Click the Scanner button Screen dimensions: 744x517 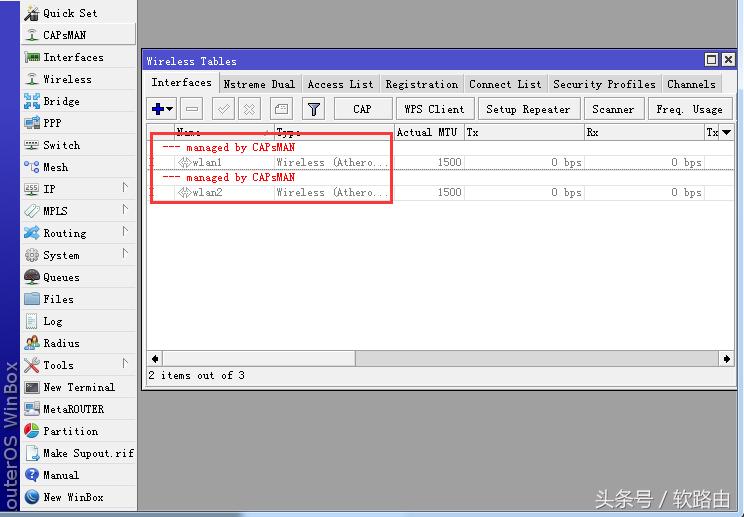tap(612, 109)
